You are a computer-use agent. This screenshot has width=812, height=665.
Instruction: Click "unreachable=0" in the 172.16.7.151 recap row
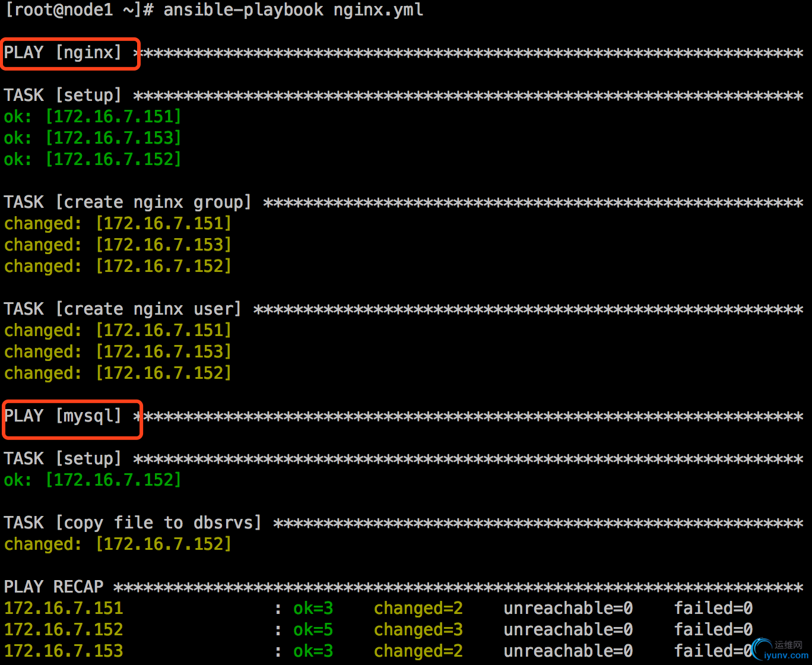tap(569, 609)
